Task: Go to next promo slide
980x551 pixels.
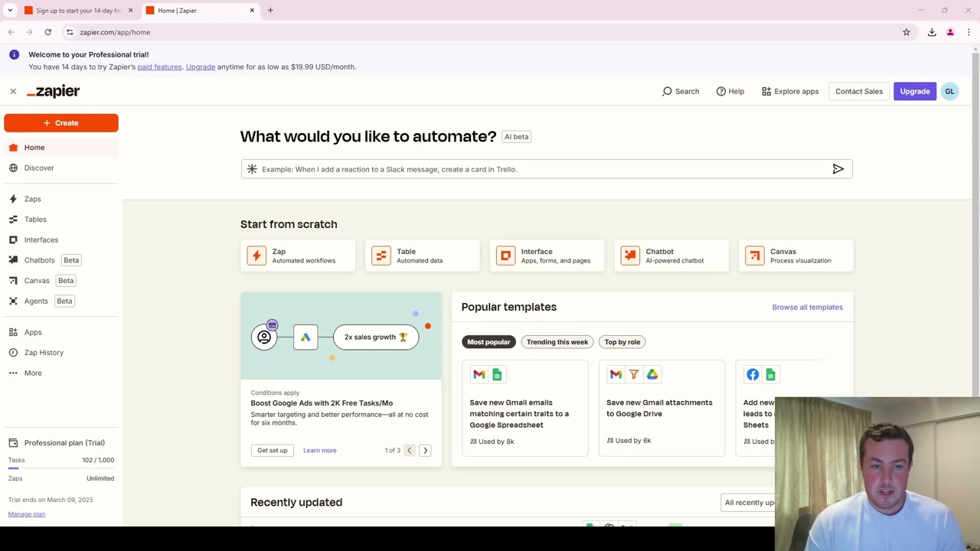Action: coord(426,451)
